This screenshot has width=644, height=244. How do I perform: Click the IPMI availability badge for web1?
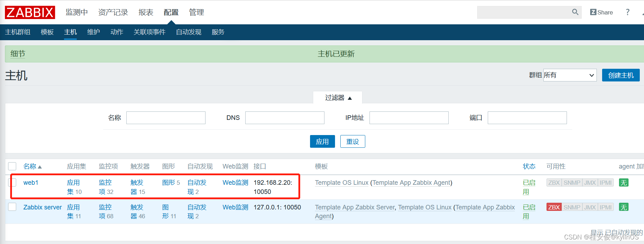click(x=606, y=183)
